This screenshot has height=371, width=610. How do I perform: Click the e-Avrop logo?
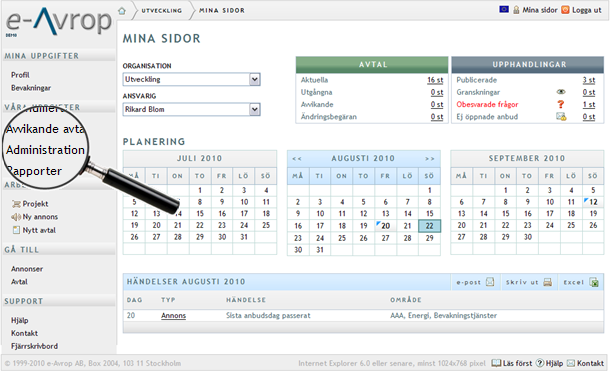[59, 21]
